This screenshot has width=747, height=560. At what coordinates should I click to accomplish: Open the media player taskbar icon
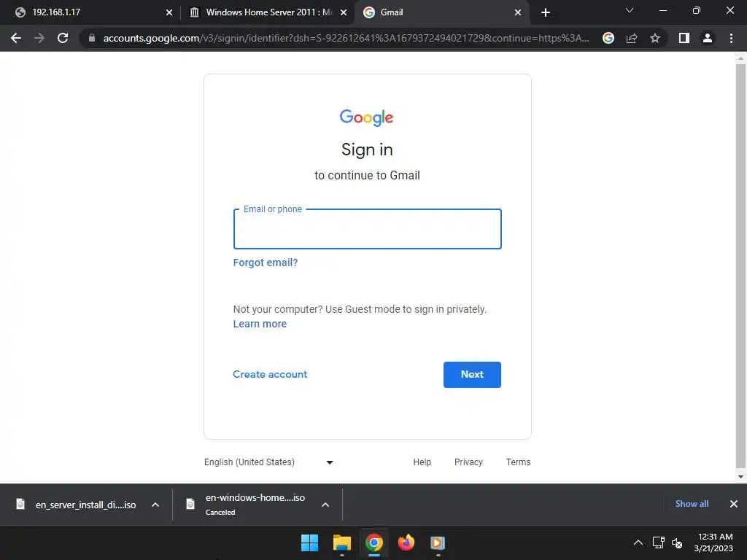[438, 542]
